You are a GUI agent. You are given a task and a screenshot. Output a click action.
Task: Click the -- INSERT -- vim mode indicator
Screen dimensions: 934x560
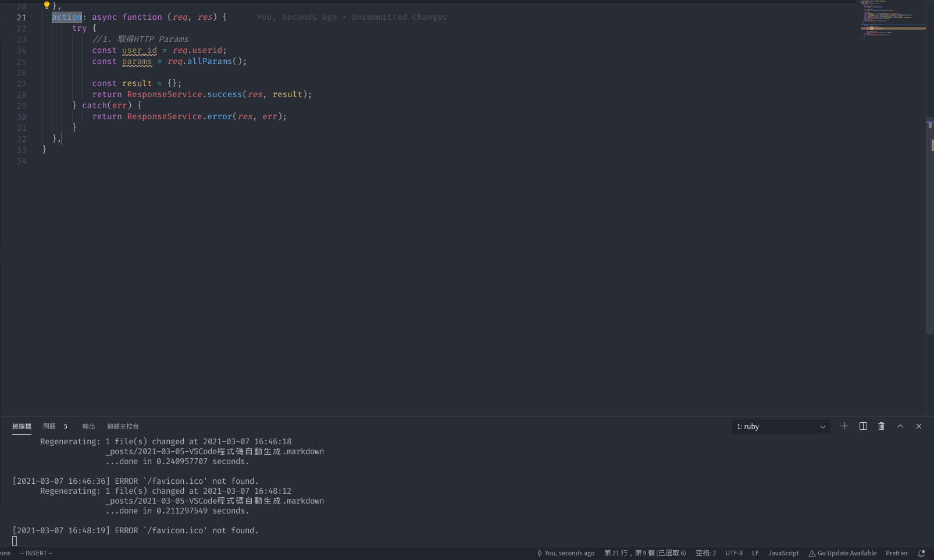tap(36, 554)
